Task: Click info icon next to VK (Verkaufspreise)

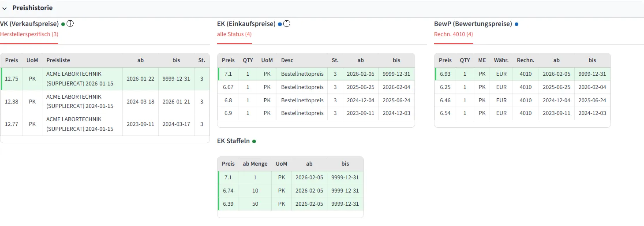Action: 70,24
